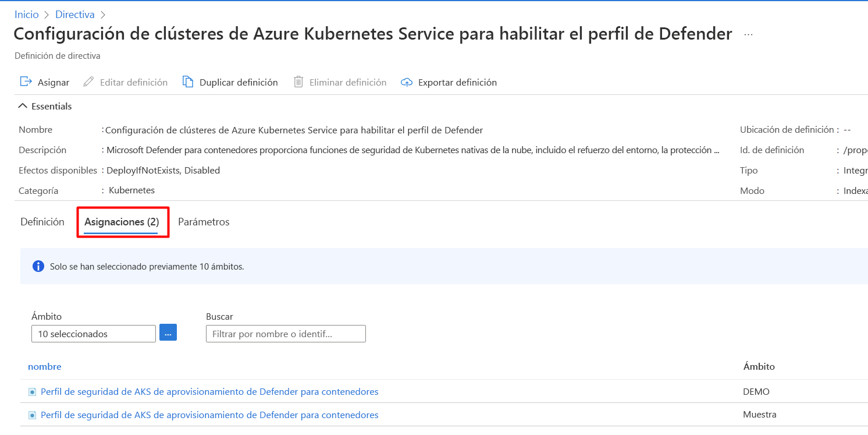Click the 'DeployIfNotExists, Disabled' effects value
The width and height of the screenshot is (868, 435).
pyautogui.click(x=163, y=171)
